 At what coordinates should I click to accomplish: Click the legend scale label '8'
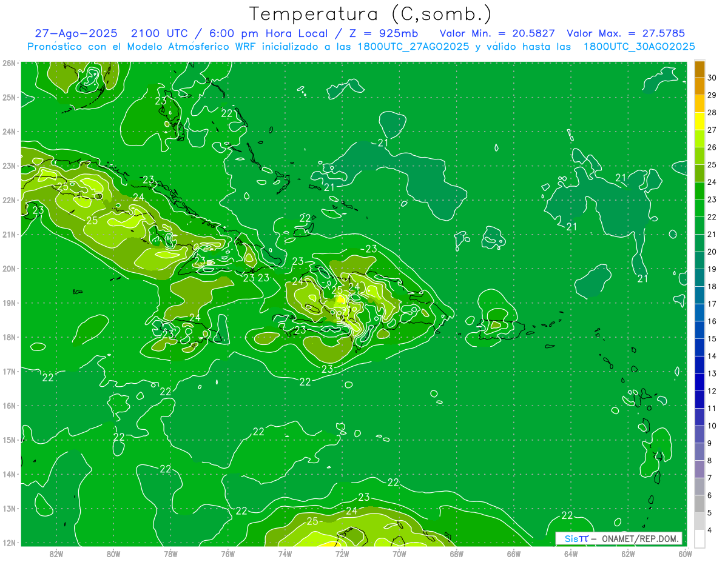click(x=710, y=461)
